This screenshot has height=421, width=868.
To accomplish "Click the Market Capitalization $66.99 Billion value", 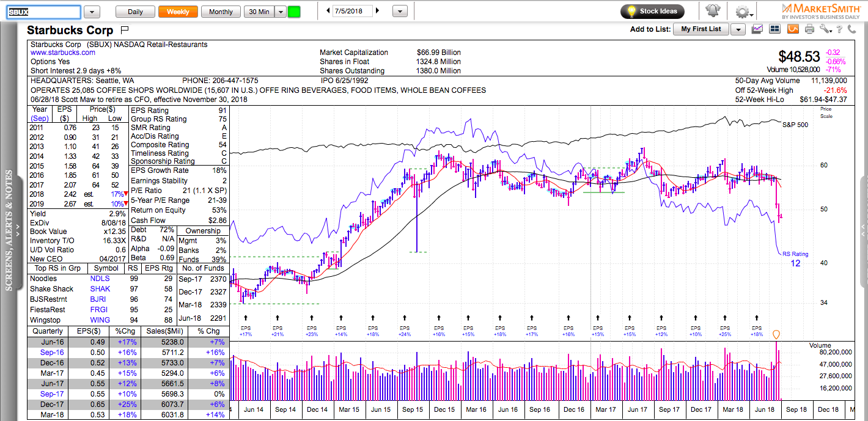I will point(439,53).
